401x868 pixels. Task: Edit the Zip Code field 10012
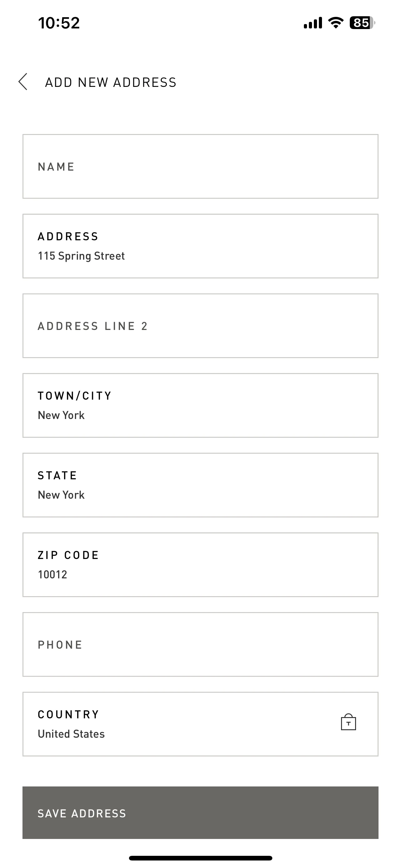click(x=200, y=565)
